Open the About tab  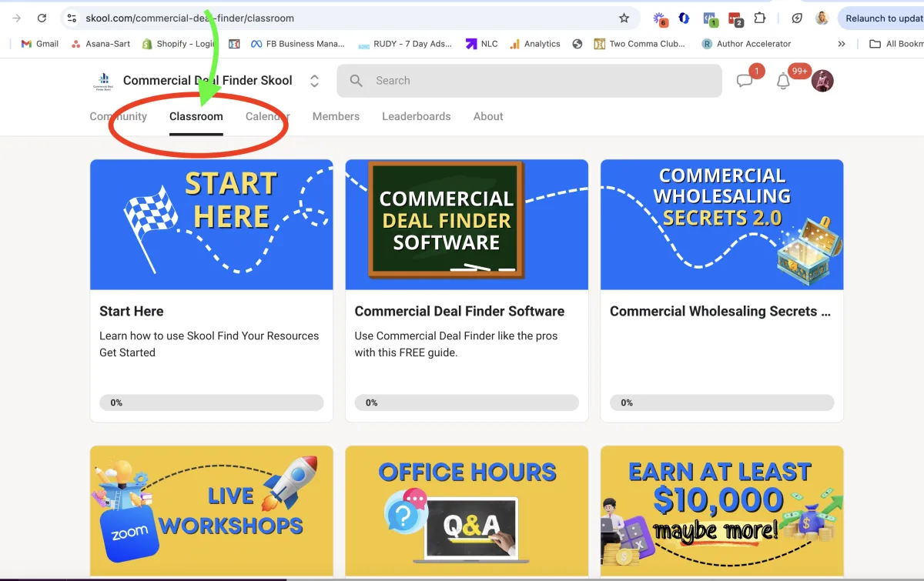pos(488,116)
